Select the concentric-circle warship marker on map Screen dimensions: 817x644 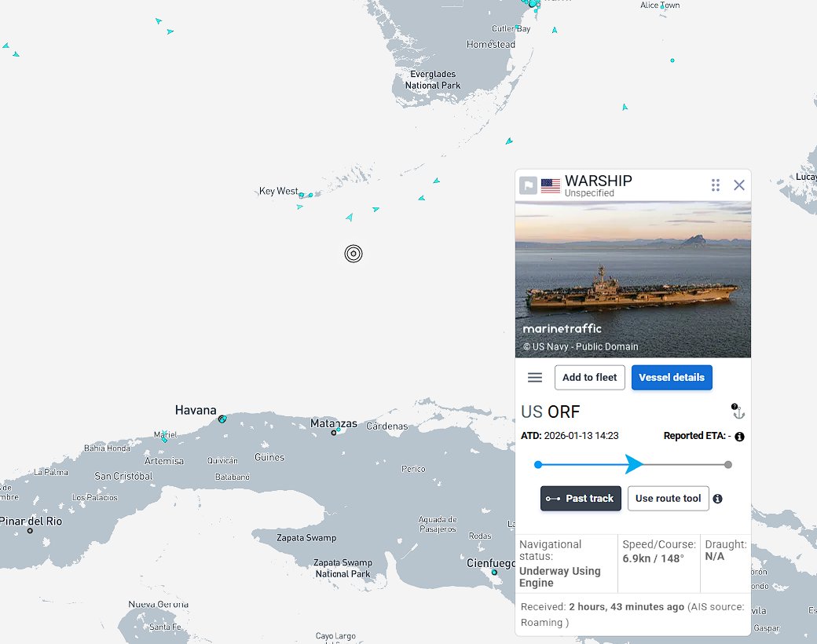[354, 254]
